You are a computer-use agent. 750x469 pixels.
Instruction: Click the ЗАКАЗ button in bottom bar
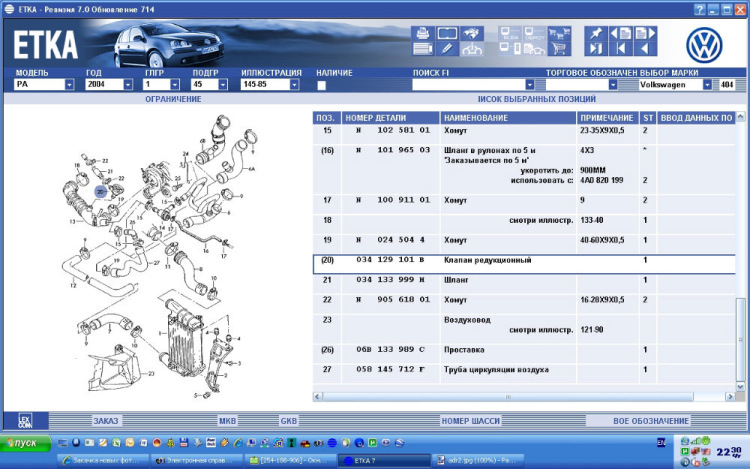106,421
